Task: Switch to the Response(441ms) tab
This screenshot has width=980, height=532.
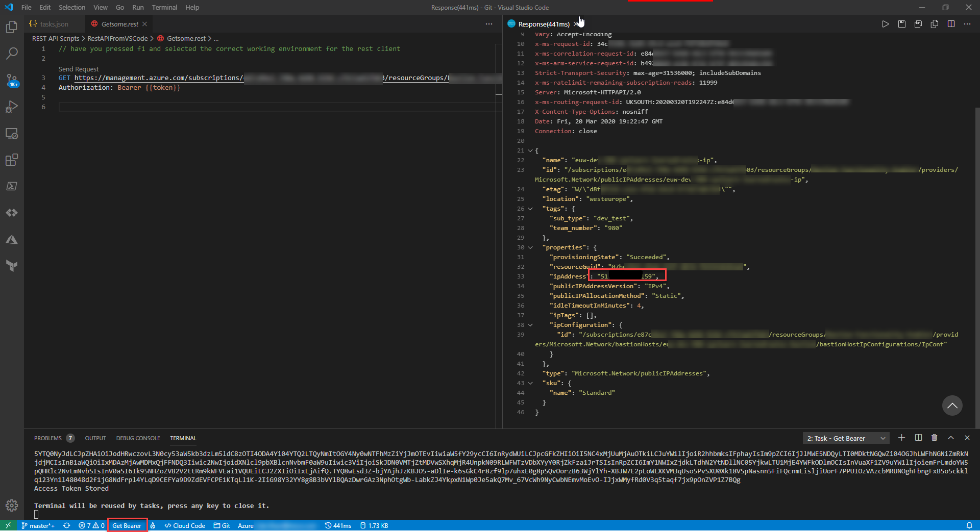Action: [x=544, y=24]
